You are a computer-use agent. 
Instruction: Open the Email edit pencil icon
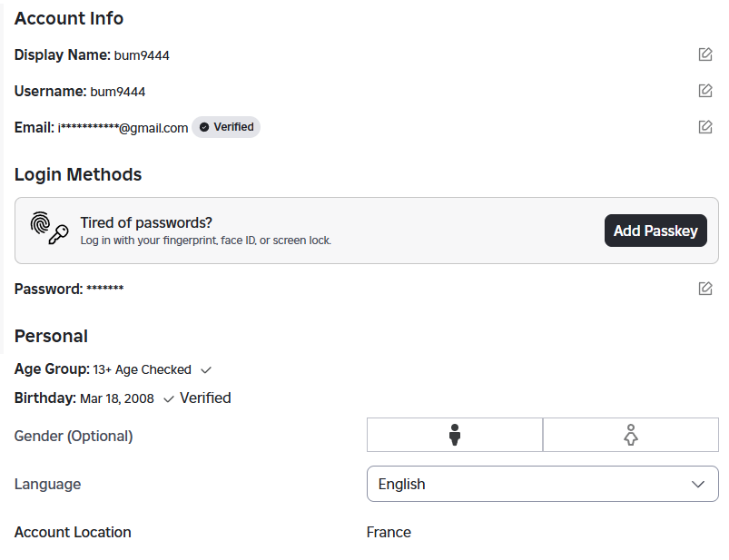pos(705,127)
